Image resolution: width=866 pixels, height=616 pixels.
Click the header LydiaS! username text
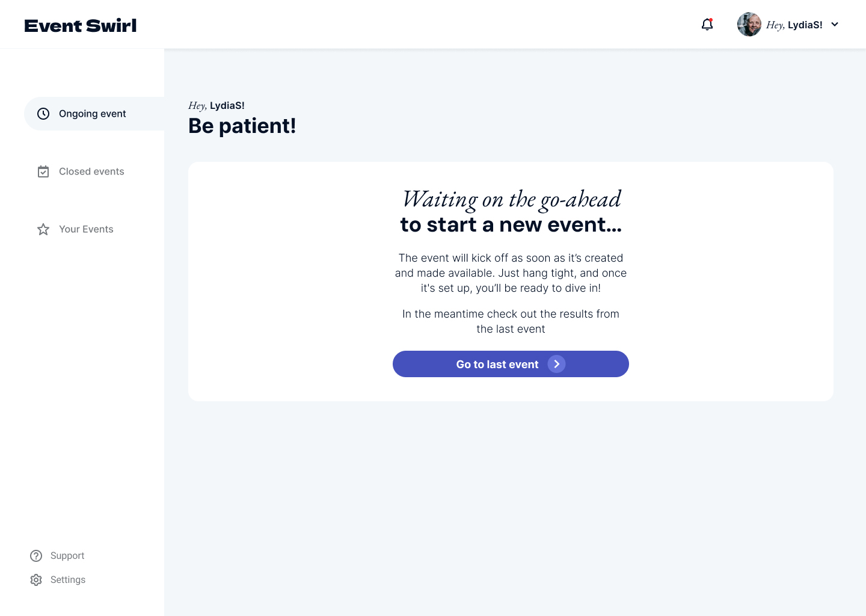pos(805,25)
